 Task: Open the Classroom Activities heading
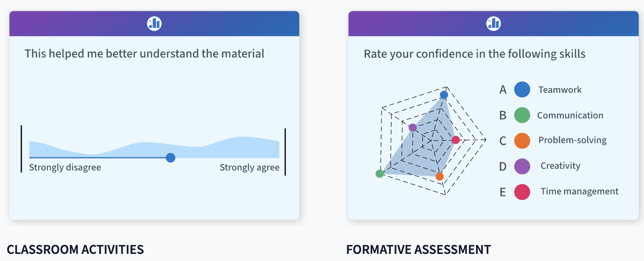point(75,250)
